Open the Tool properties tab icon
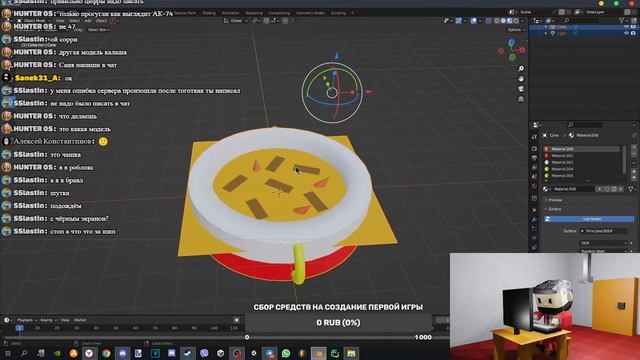This screenshot has height=360, width=640. (534, 137)
